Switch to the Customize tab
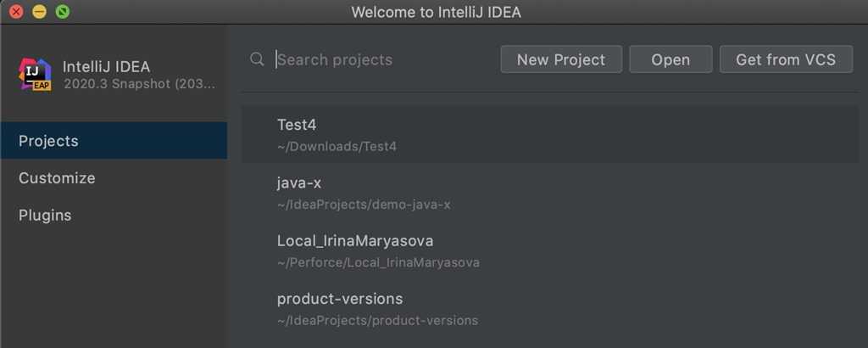This screenshot has width=868, height=348. click(114, 178)
